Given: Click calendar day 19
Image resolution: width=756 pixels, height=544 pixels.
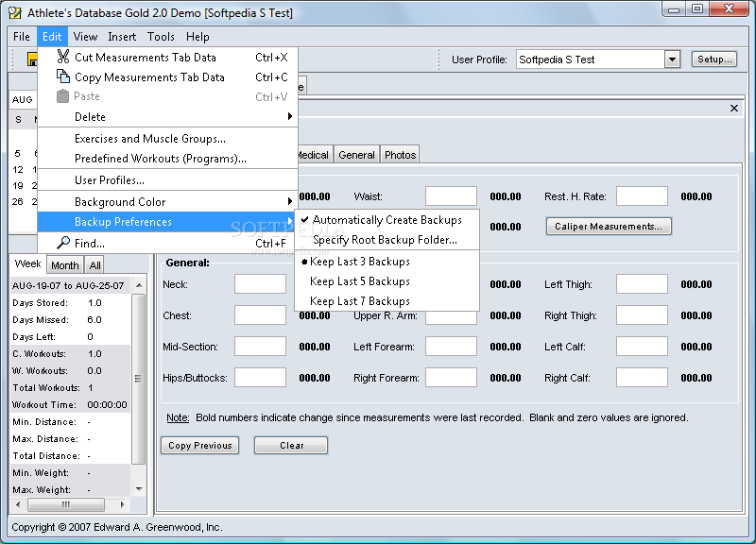Looking at the screenshot, I should [18, 185].
